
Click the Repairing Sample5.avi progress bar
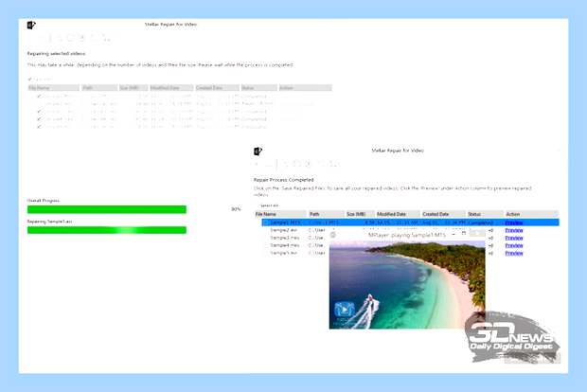(107, 230)
